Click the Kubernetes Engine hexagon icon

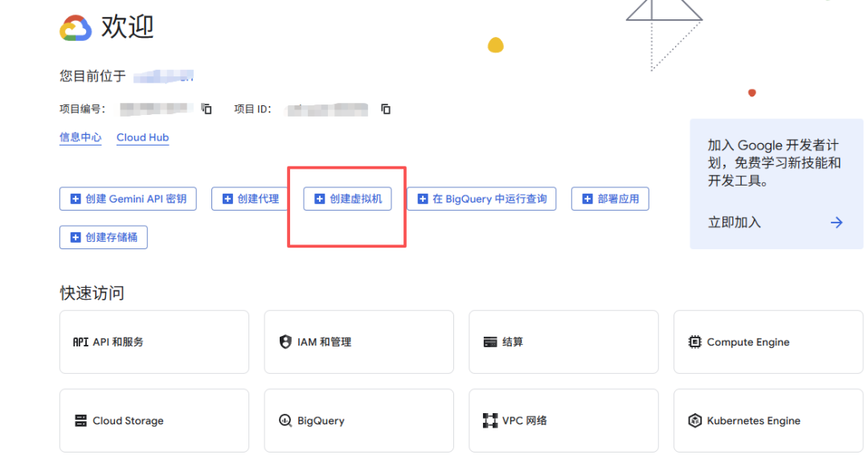point(695,420)
